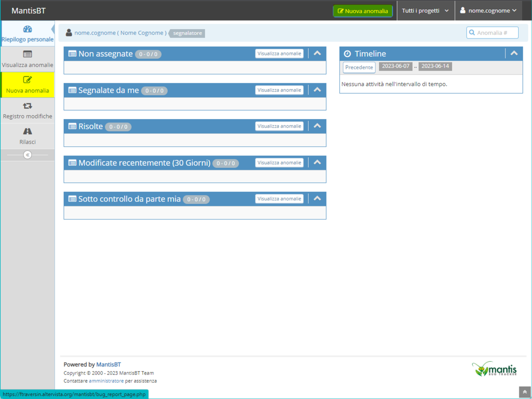Open Visualizza anomalie from sidebar icon
The width and height of the screenshot is (532, 399).
tap(27, 54)
